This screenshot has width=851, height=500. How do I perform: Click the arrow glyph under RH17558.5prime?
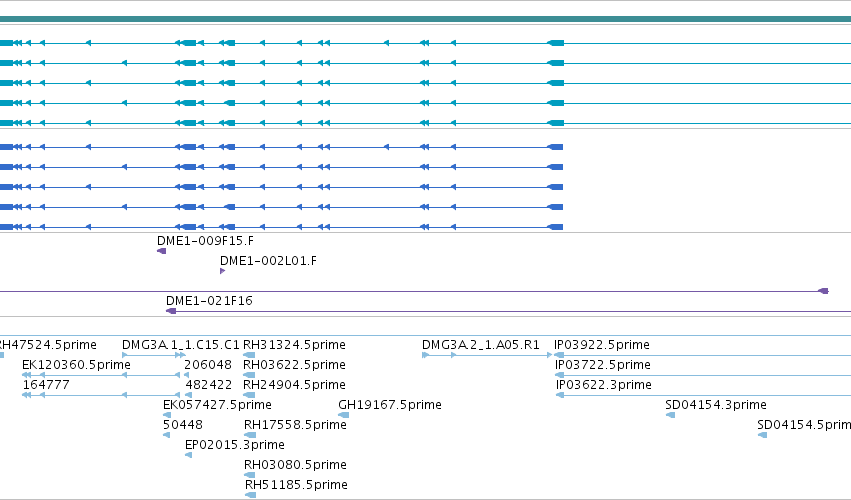[x=250, y=435]
